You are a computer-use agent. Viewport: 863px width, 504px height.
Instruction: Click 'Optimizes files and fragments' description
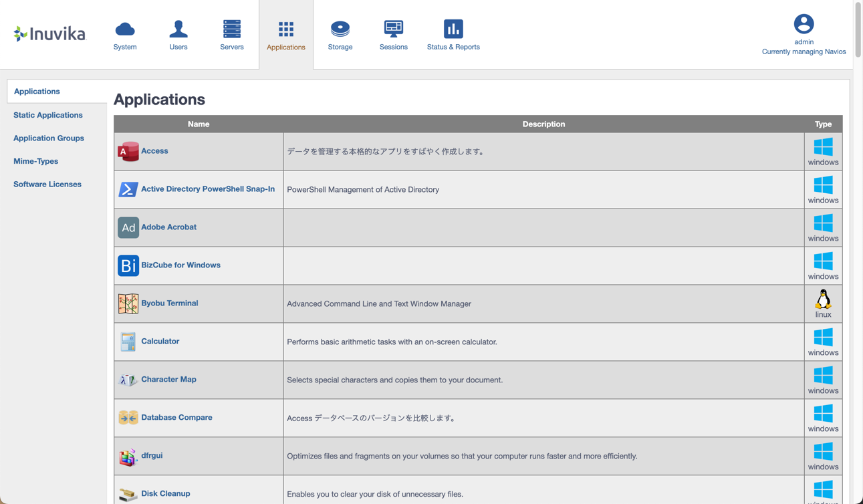462,457
